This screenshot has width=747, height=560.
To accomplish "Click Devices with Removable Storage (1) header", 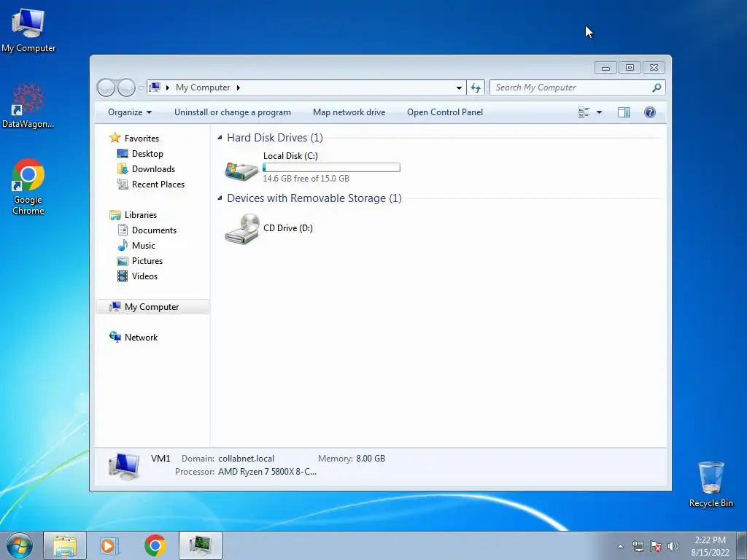I will [314, 198].
